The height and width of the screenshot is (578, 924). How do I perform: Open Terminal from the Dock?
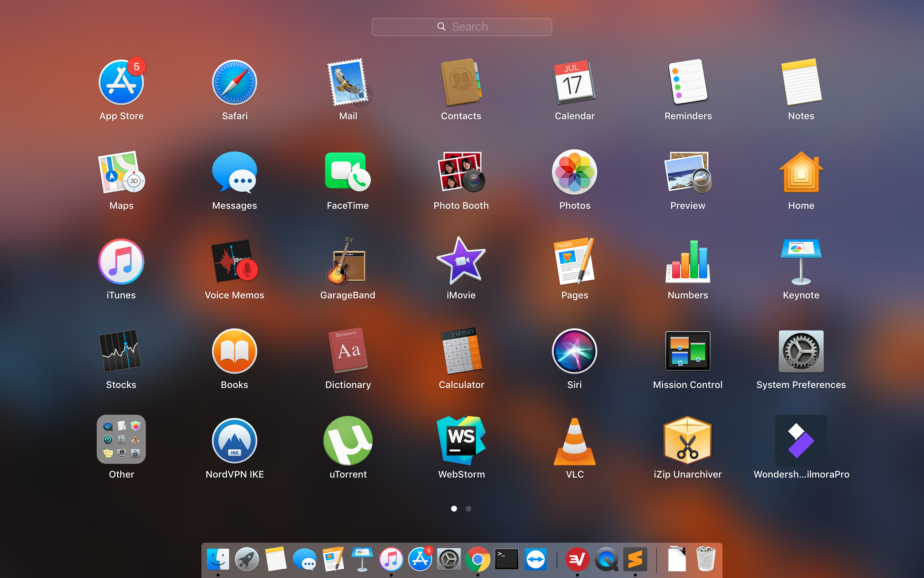(x=507, y=559)
